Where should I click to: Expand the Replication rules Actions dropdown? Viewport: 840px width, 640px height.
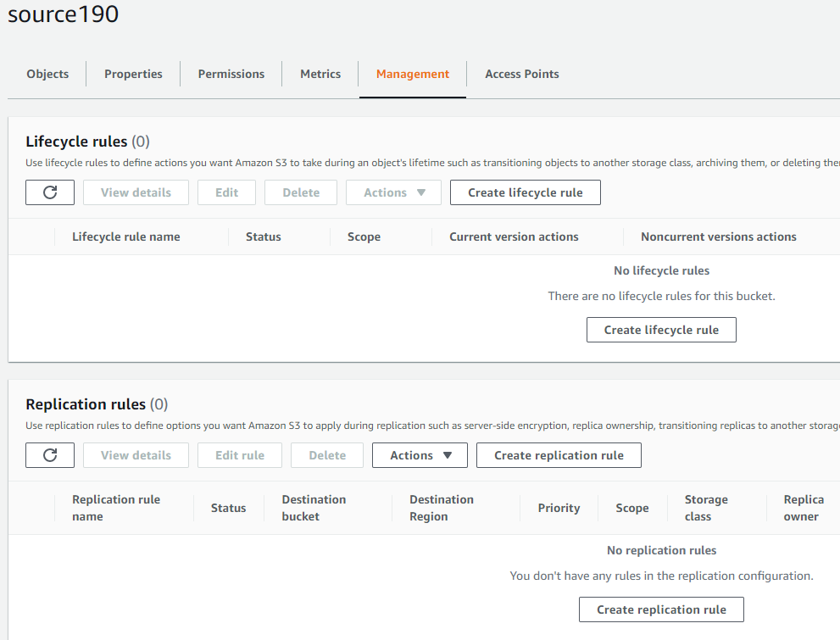420,455
